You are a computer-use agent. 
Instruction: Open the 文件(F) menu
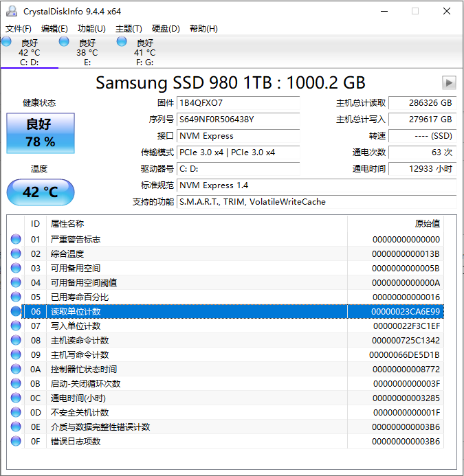19,29
